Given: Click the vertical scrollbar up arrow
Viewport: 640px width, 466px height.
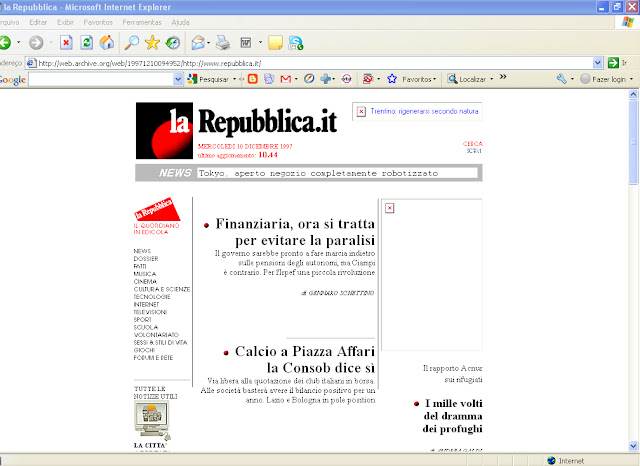Looking at the screenshot, I should point(633,94).
